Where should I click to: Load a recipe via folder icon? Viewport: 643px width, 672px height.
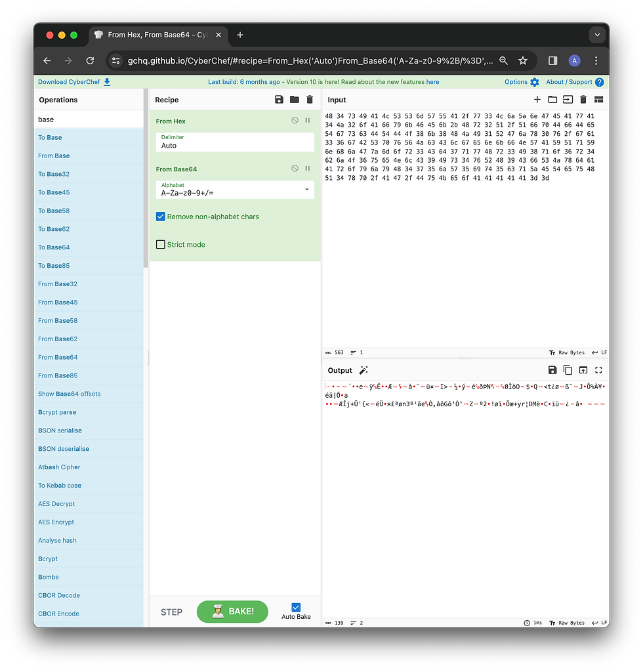coord(295,100)
